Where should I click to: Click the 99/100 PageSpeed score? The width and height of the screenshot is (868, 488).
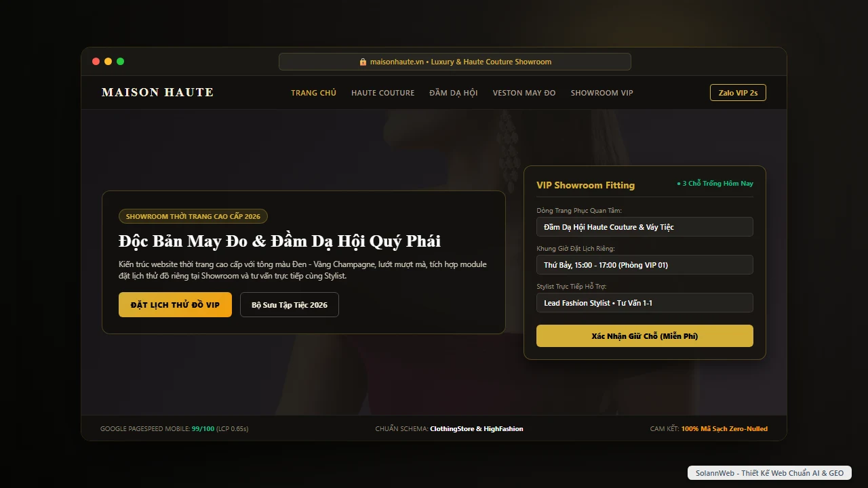(x=203, y=429)
